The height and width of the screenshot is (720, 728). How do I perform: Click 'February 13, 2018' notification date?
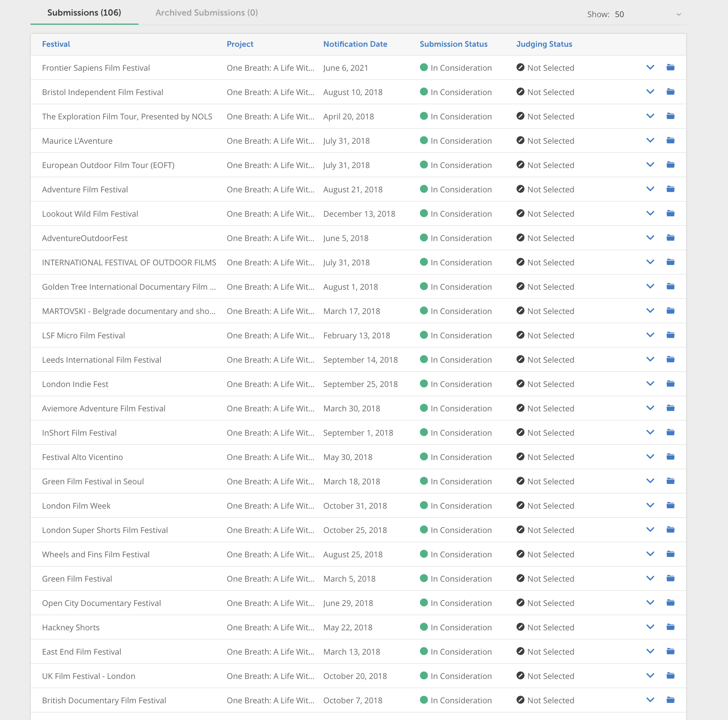click(356, 335)
